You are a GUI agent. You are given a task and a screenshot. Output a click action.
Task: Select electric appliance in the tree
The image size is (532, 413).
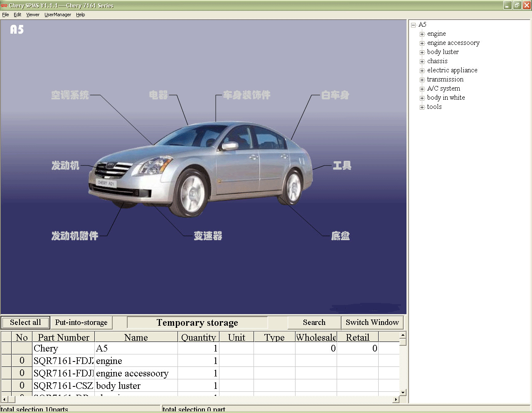coord(452,70)
